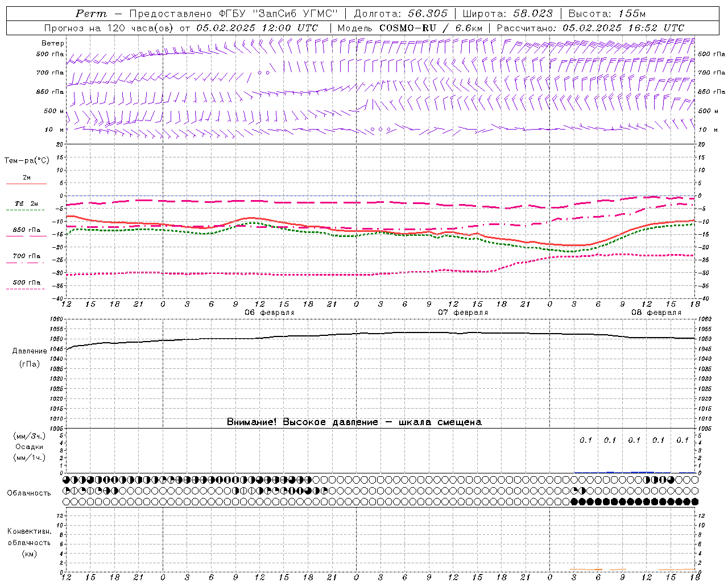Click the Широта 58.023 latitude value
Screen dimensions: 728x582
click(507, 14)
